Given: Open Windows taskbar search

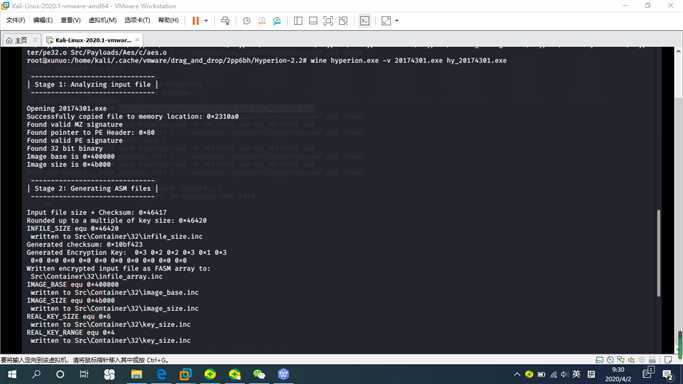Looking at the screenshot, I should pos(36,374).
